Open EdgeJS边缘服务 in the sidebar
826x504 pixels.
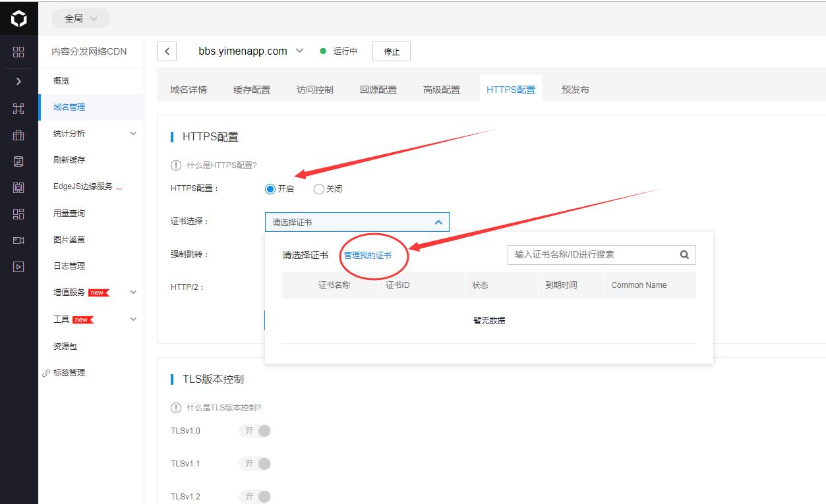point(83,186)
